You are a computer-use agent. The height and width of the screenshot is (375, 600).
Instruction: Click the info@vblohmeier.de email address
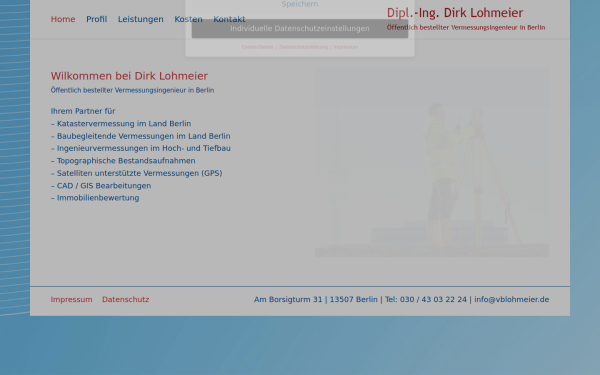512,300
